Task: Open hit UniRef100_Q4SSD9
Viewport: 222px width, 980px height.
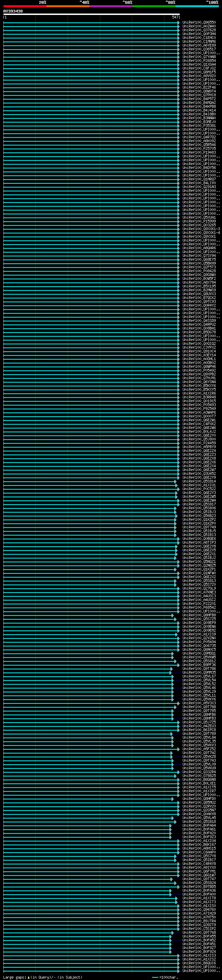Action: pos(199,321)
